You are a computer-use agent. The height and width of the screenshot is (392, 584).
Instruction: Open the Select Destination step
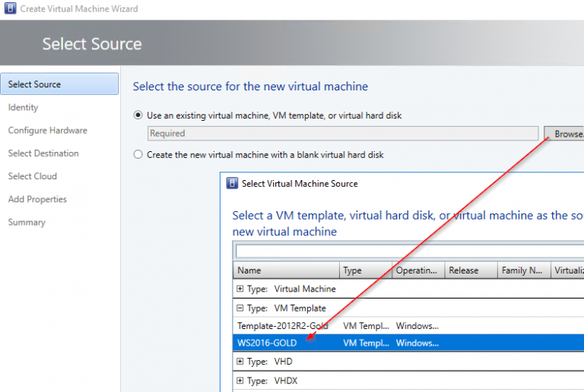(43, 153)
